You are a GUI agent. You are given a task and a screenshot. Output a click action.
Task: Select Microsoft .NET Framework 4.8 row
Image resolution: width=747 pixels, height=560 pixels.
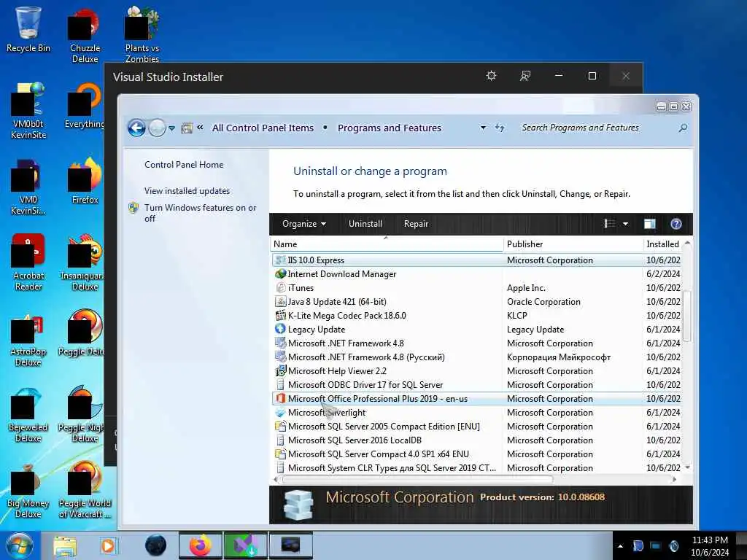click(477, 343)
